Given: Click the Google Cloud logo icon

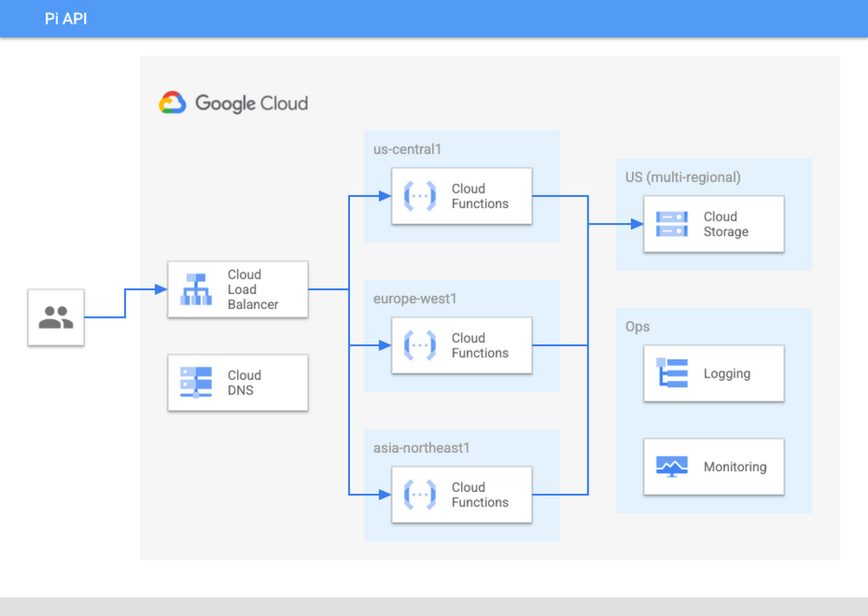Looking at the screenshot, I should click(172, 103).
